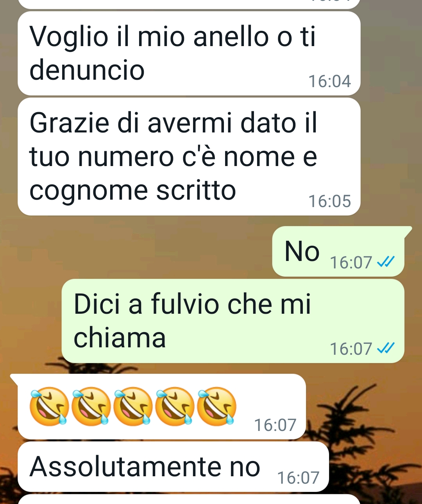The height and width of the screenshot is (504, 422).
Task: Tap the partially visible bubble at bottom
Action: (x=189, y=499)
